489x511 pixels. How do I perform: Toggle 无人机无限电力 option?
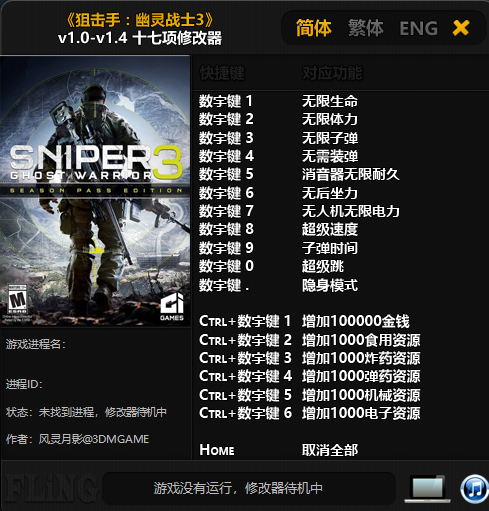(351, 211)
